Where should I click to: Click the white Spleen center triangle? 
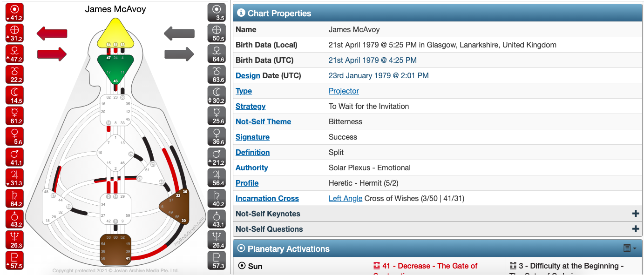56,207
